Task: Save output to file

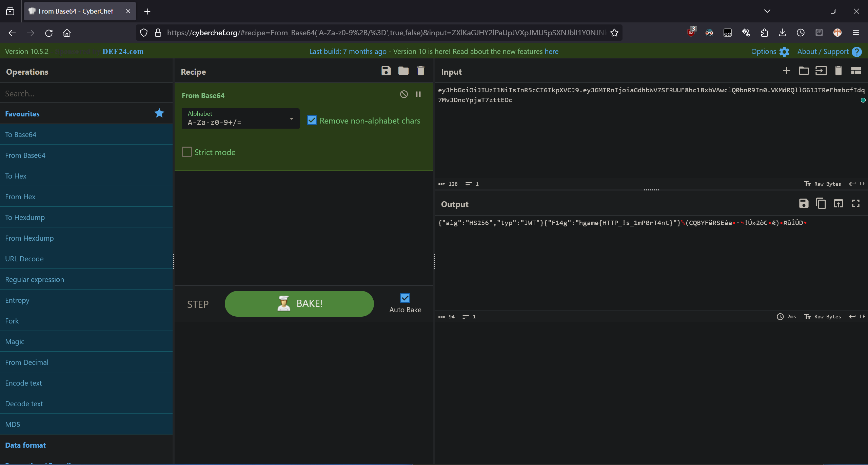Action: pos(804,203)
